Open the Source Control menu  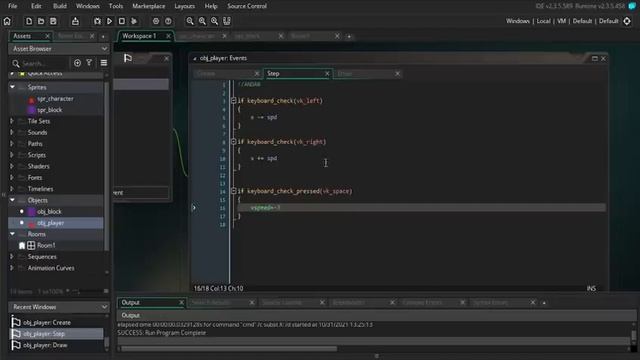tap(247, 6)
